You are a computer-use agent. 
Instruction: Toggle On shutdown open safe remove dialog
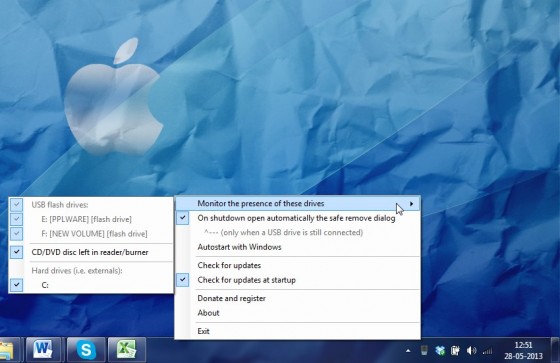[x=297, y=218]
